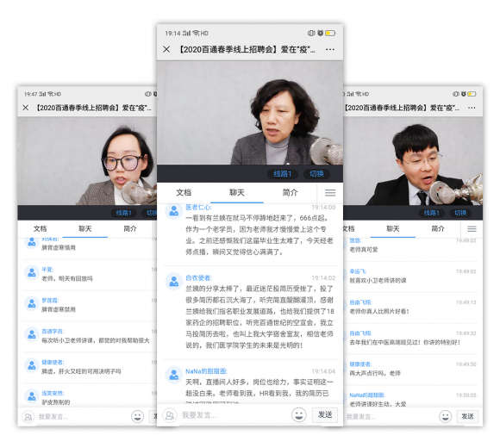Switch to 聊天 tab in center phone
The width and height of the screenshot is (500, 448).
pyautogui.click(x=237, y=192)
